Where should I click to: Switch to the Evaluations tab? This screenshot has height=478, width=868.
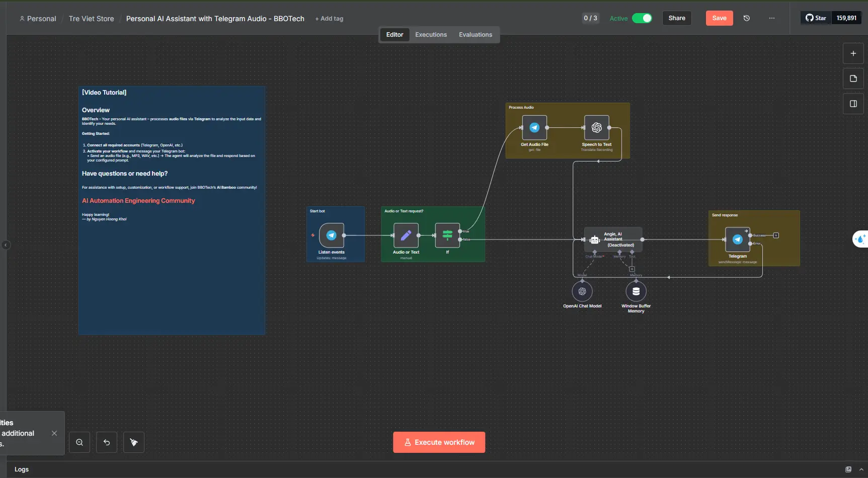[x=475, y=35]
